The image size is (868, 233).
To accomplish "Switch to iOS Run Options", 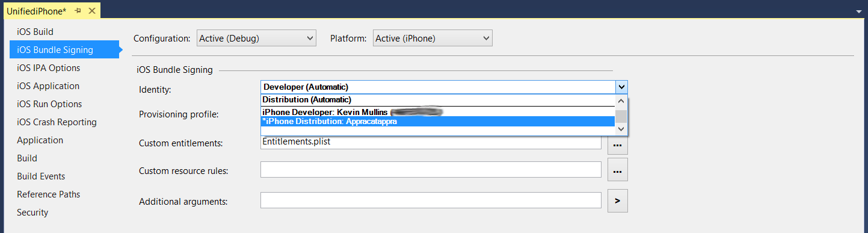I will [x=49, y=104].
